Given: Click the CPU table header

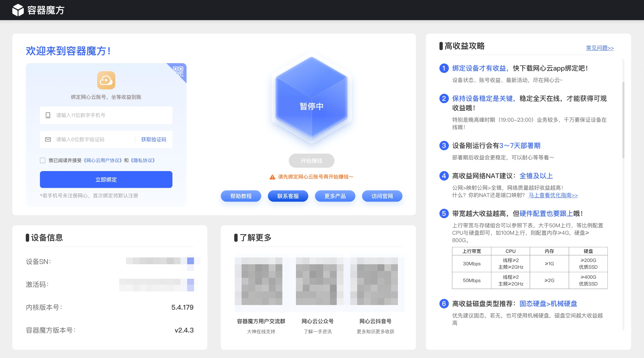Looking at the screenshot, I should pos(511,251).
